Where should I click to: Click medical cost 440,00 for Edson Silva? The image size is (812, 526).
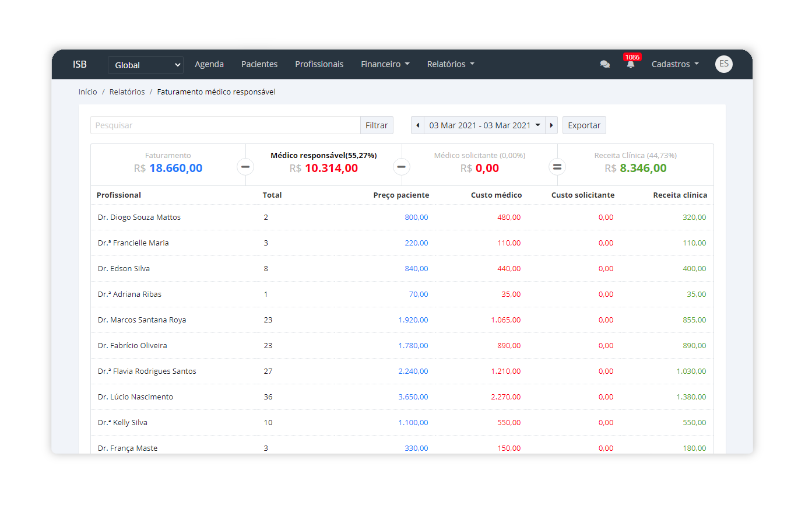point(509,268)
